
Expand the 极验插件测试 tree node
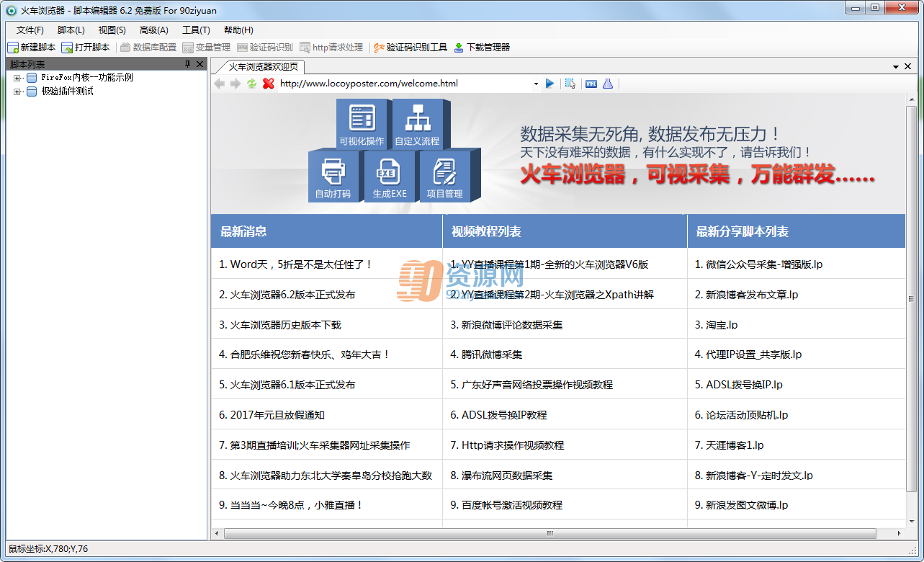click(17, 92)
